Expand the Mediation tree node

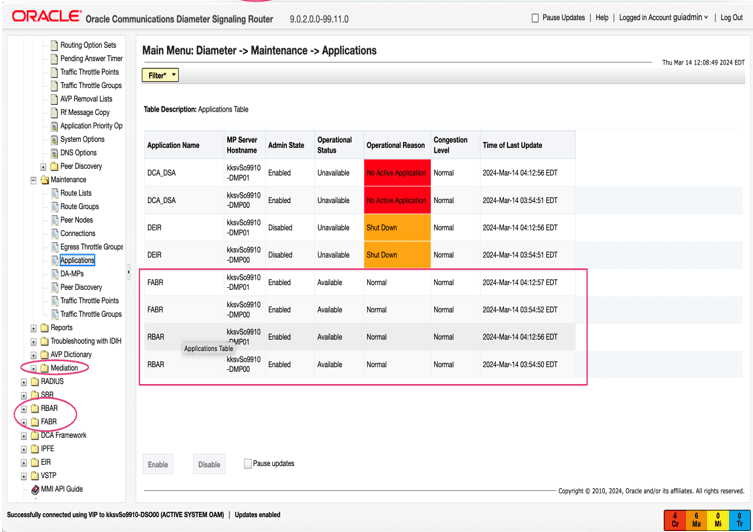33,369
